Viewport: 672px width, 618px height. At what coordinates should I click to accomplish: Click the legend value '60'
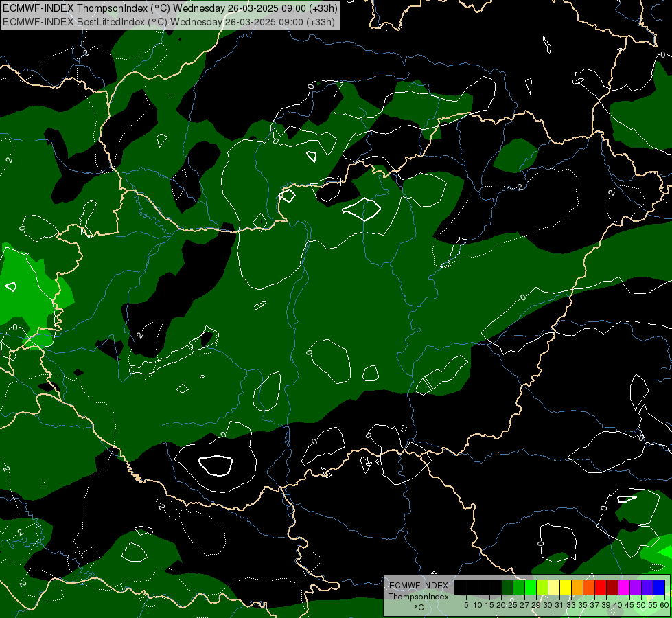point(664,605)
